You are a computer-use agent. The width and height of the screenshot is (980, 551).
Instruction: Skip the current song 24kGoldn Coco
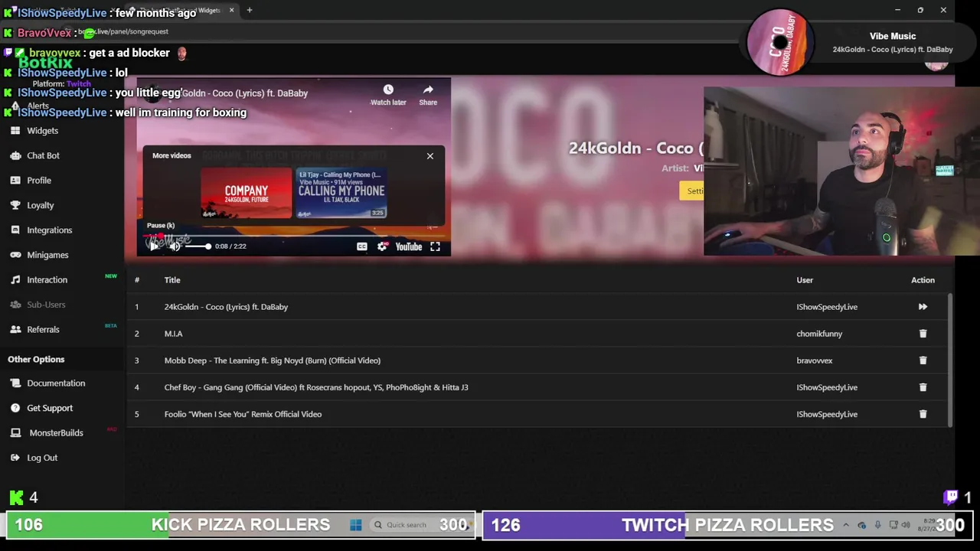(923, 307)
